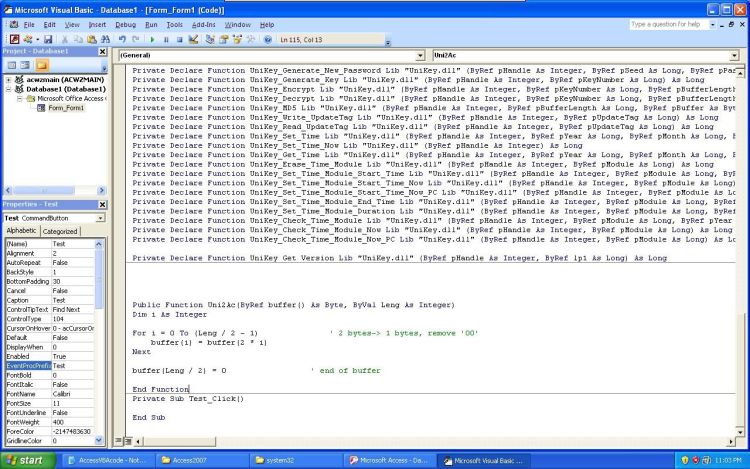
Task: Select Form_Form1 in the project tree
Action: tap(66, 108)
